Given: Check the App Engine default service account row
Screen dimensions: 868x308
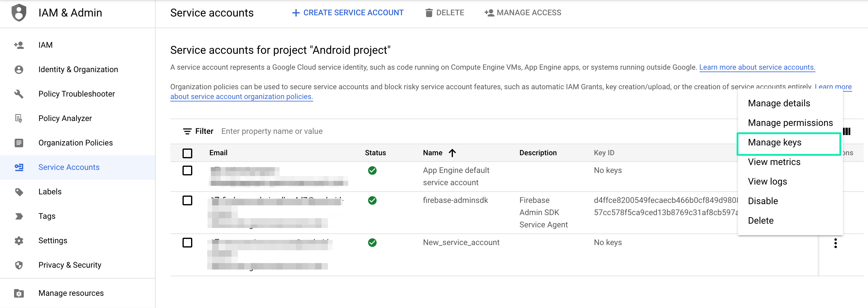Looking at the screenshot, I should point(187,170).
